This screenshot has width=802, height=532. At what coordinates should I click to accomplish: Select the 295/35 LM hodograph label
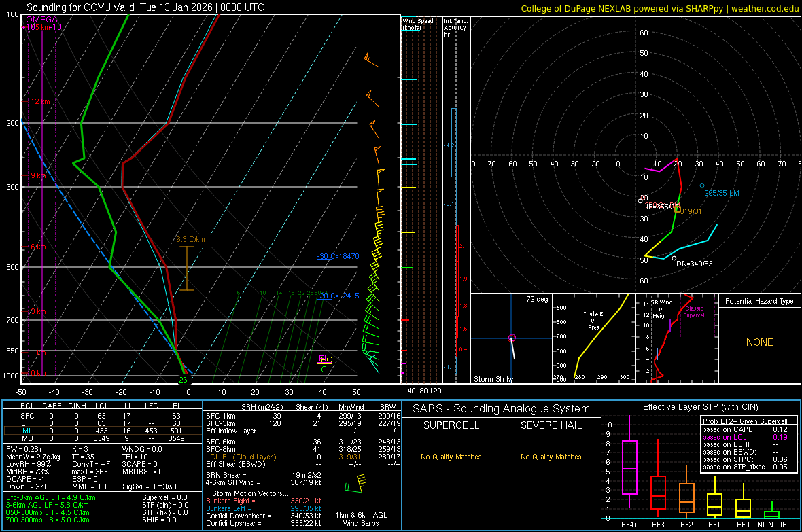tap(722, 193)
